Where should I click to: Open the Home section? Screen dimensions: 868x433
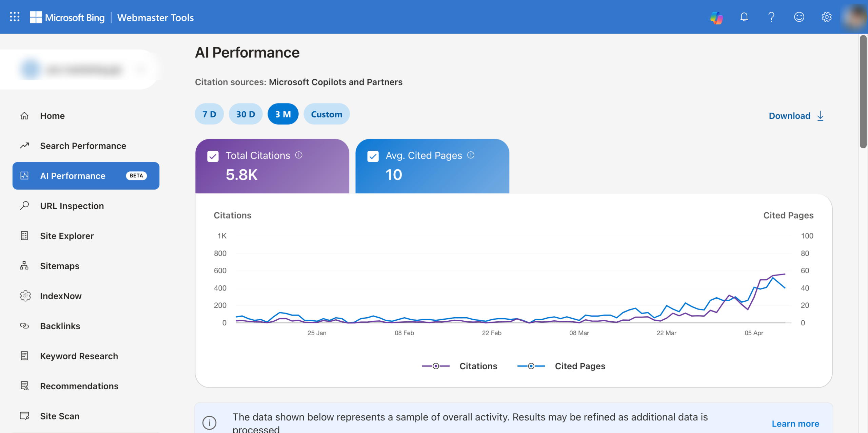52,116
